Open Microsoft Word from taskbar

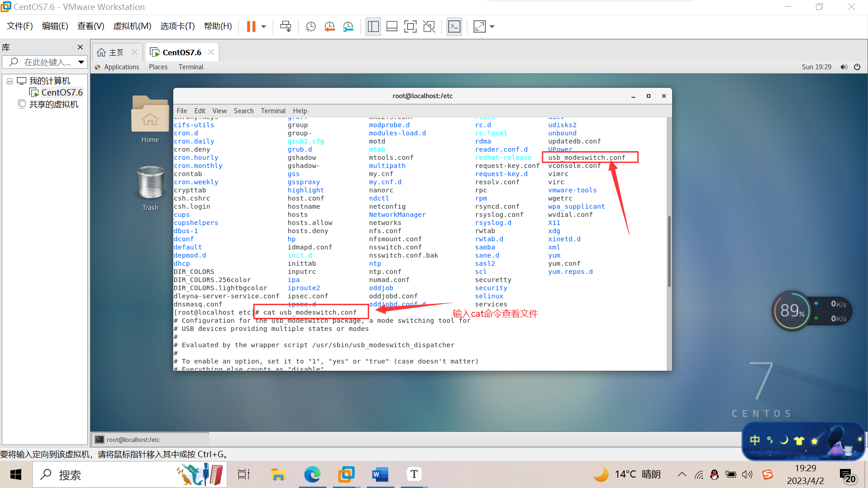click(x=380, y=474)
